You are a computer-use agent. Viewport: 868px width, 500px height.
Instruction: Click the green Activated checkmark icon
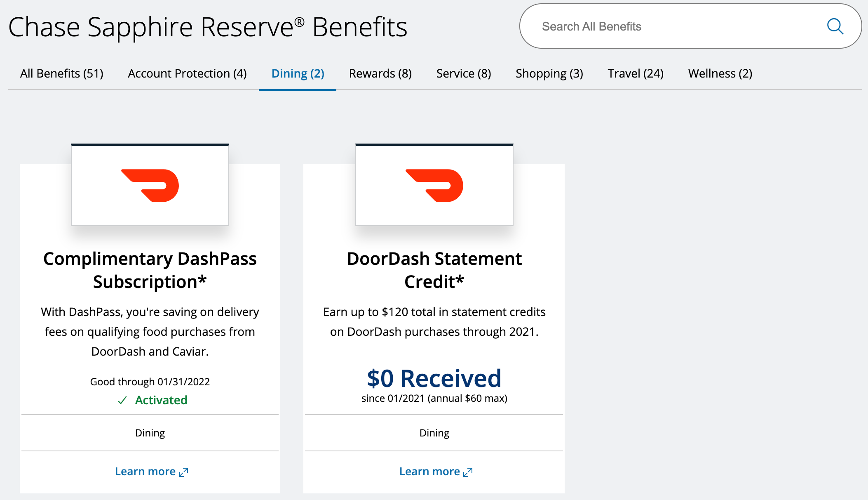[x=122, y=400]
